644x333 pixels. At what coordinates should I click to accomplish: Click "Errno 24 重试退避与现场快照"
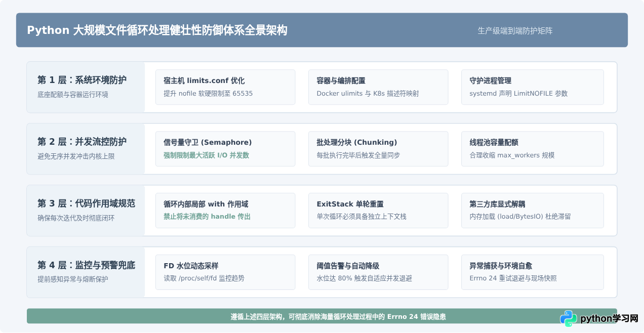[x=513, y=279]
